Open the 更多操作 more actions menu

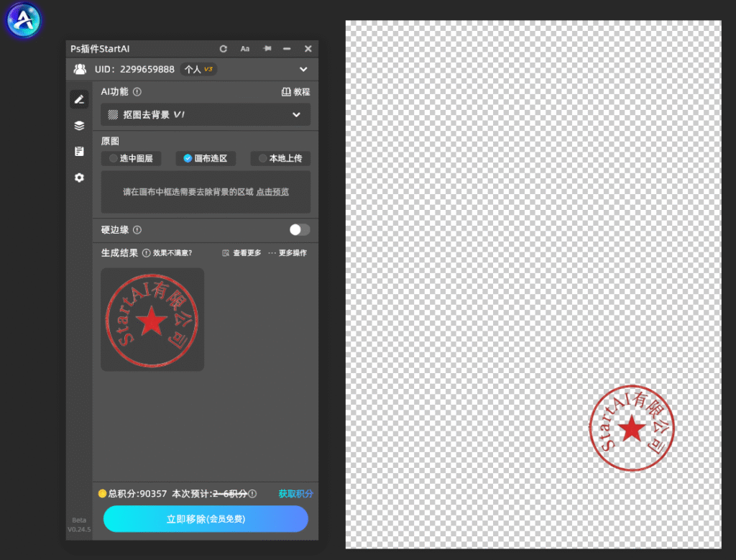[287, 253]
